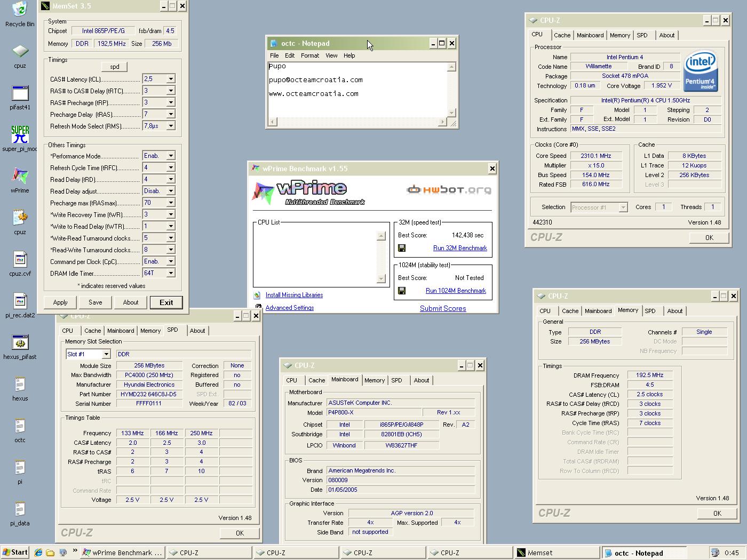Expand RAS# Precharge (tRP) dropdown

171,102
